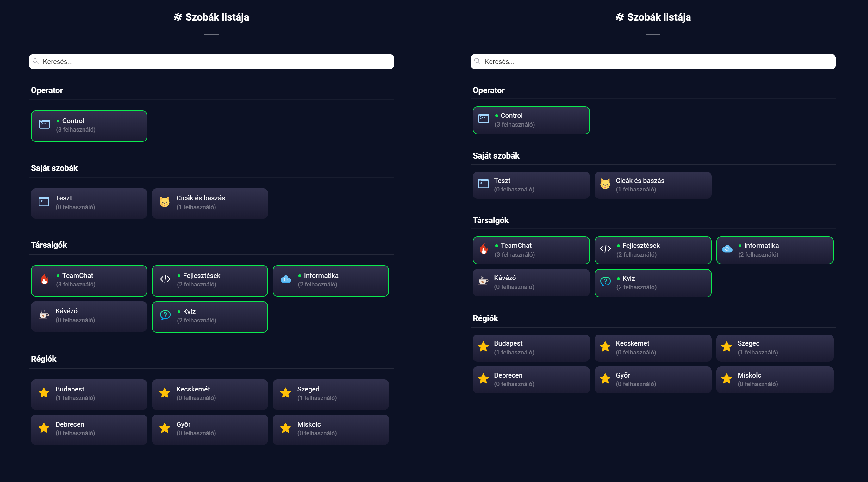
Task: Open the Informatika room in the right panel
Action: 774,250
